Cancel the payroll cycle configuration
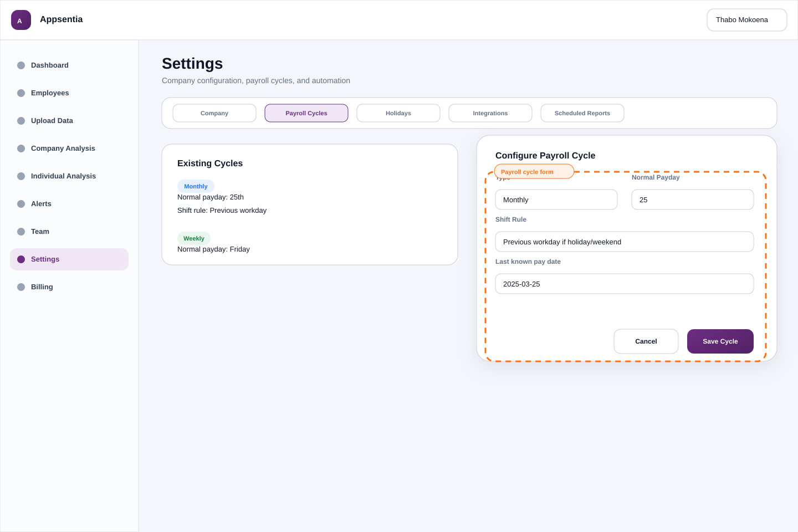The image size is (798, 532). [x=646, y=341]
